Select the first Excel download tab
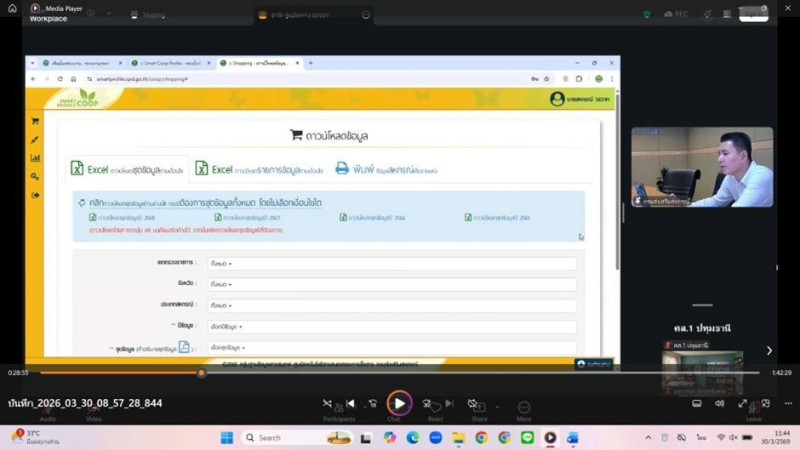The width and height of the screenshot is (800, 450). [126, 170]
